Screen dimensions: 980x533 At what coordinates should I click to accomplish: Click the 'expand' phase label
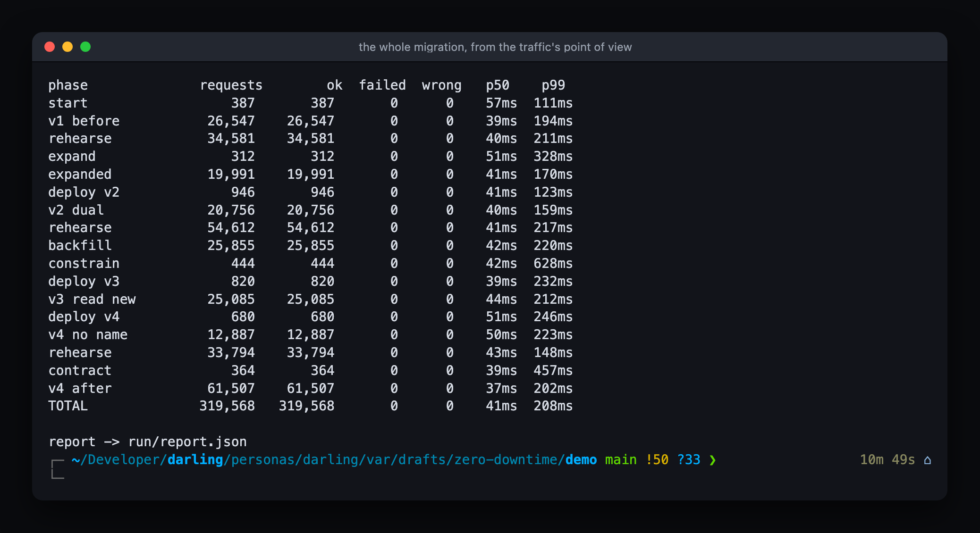pos(72,157)
